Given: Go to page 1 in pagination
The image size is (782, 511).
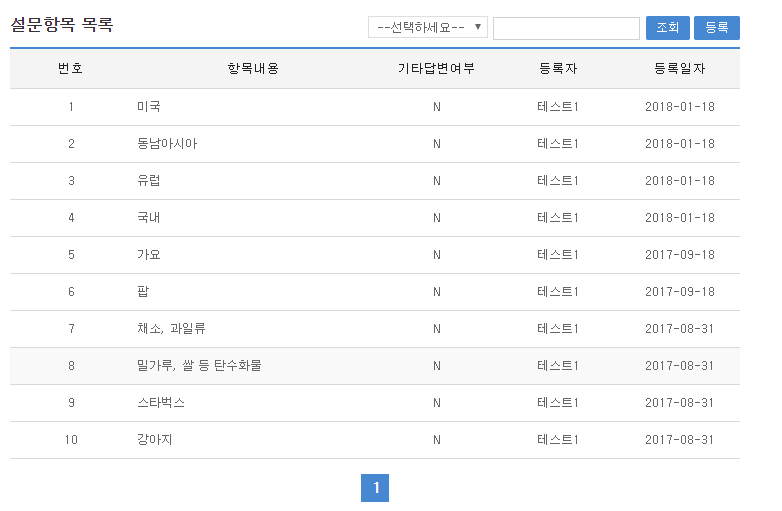Looking at the screenshot, I should coord(375,488).
